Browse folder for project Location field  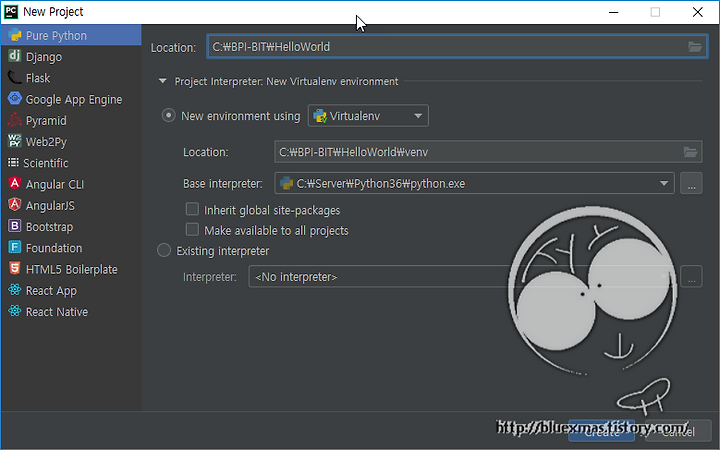(695, 46)
